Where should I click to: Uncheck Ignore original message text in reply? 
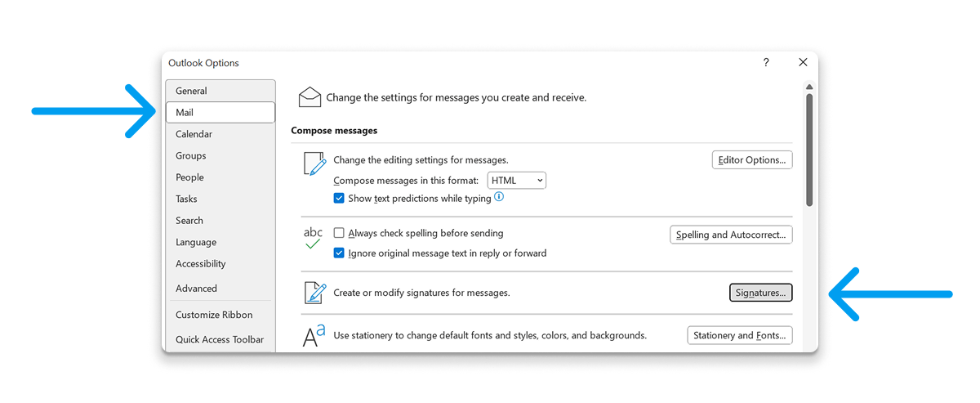pyautogui.click(x=339, y=253)
